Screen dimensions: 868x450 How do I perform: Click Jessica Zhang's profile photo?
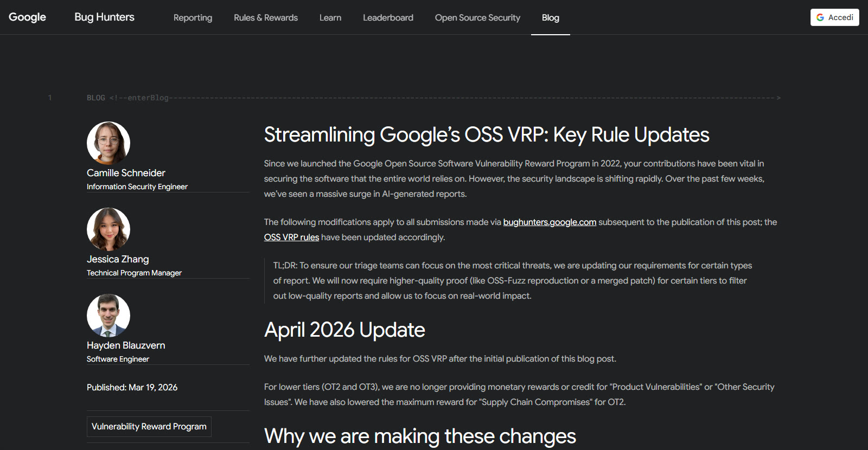tap(108, 229)
